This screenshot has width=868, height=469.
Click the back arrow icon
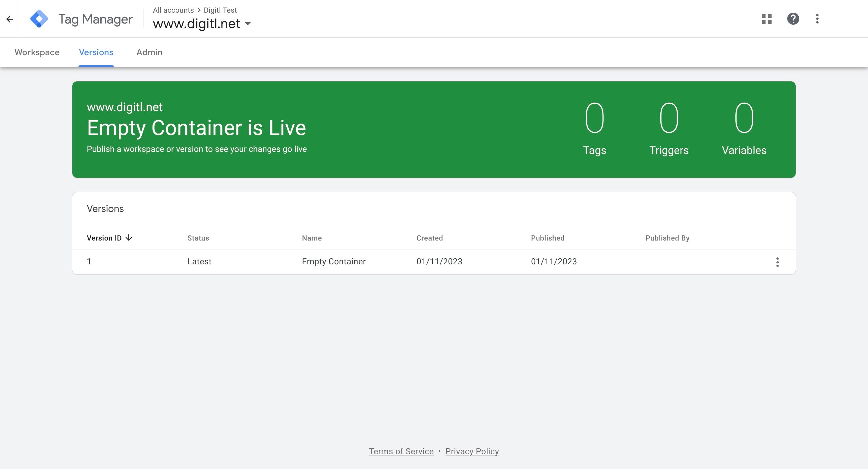point(9,19)
